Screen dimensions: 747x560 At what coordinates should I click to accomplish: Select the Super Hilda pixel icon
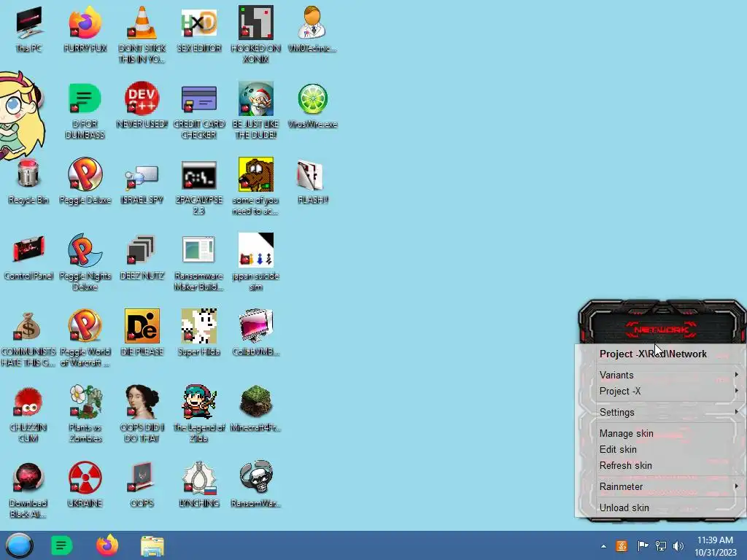(199, 332)
